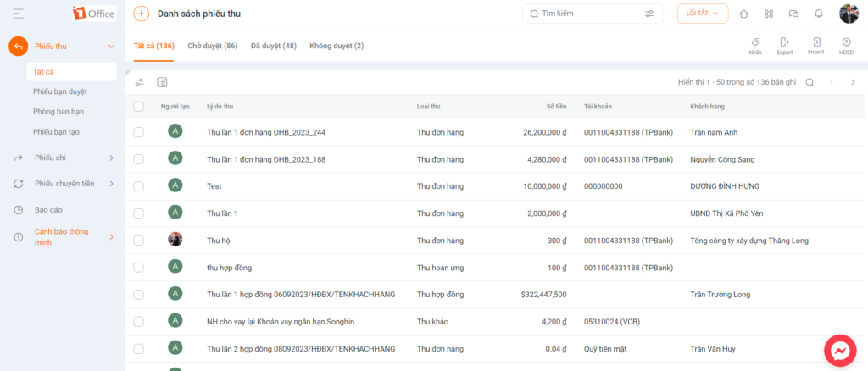Open Phiếu bạn duyệt in the sidebar
Viewport: 868px width, 371px height.
click(x=60, y=91)
